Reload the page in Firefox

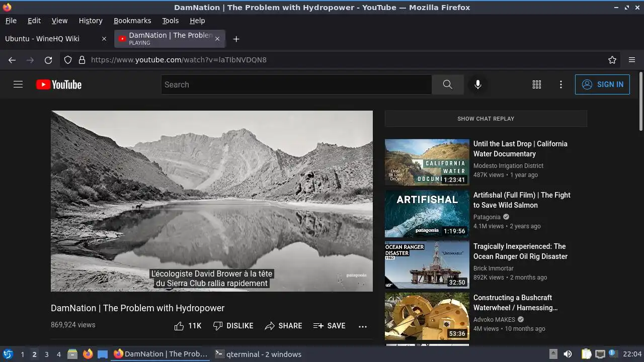click(48, 60)
